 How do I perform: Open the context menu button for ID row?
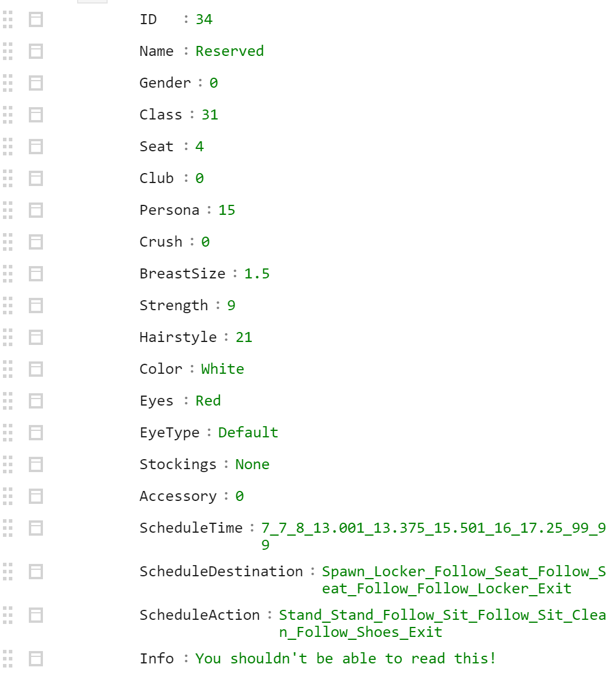pos(36,19)
